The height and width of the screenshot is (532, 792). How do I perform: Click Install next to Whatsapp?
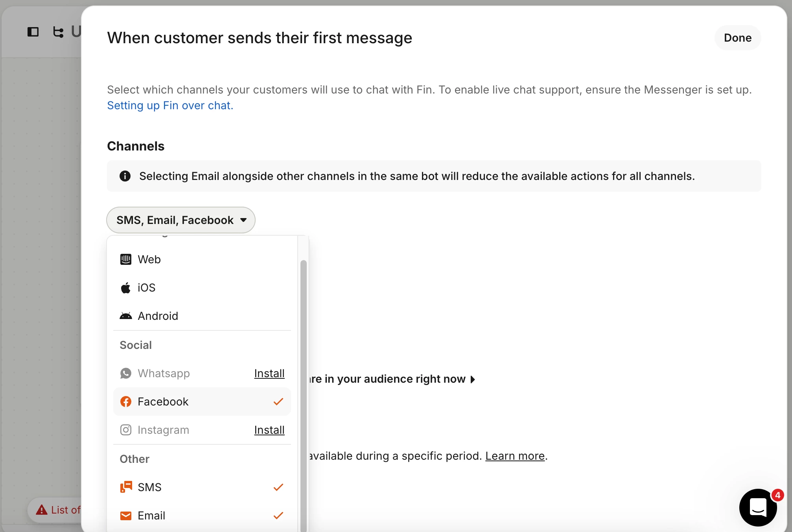269,373
